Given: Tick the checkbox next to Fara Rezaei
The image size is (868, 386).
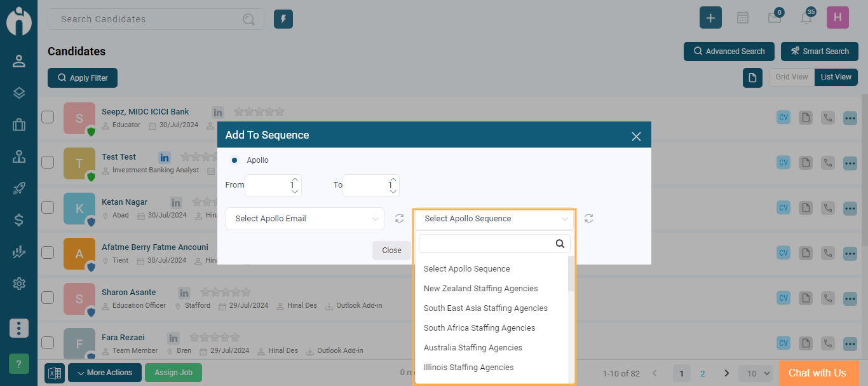Looking at the screenshot, I should [x=48, y=343].
